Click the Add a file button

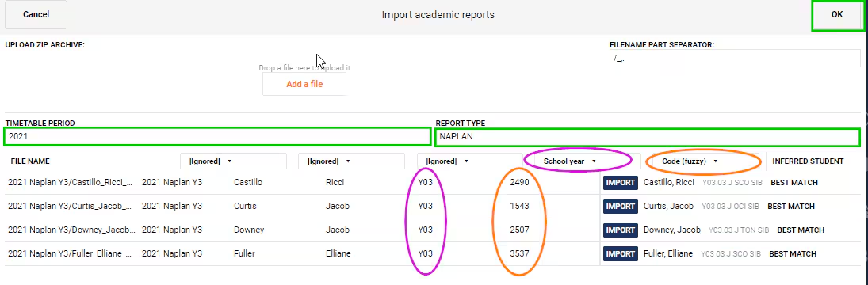304,85
